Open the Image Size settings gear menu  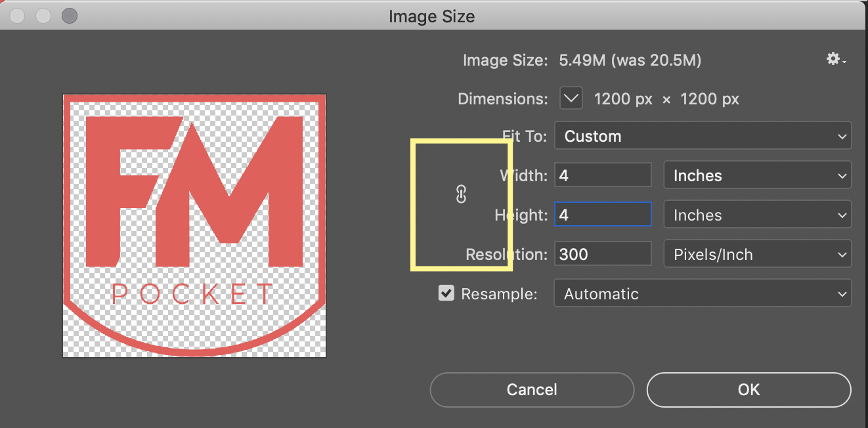point(833,59)
